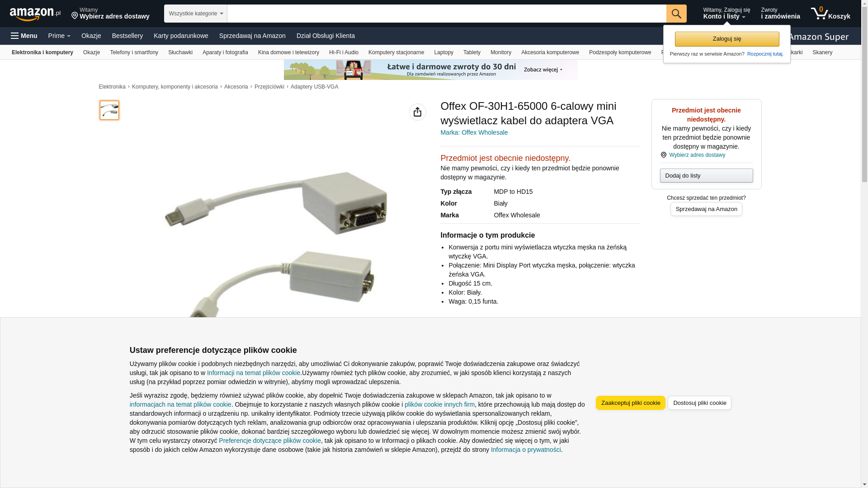Viewport: 868px width, 488px height.
Task: Click the search magnifier button
Action: [x=676, y=14]
